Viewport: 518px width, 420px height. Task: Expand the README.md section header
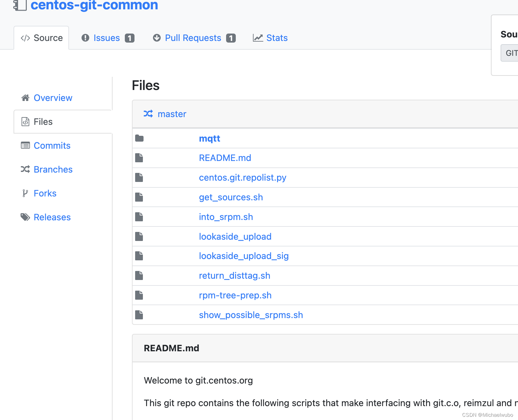pos(171,348)
